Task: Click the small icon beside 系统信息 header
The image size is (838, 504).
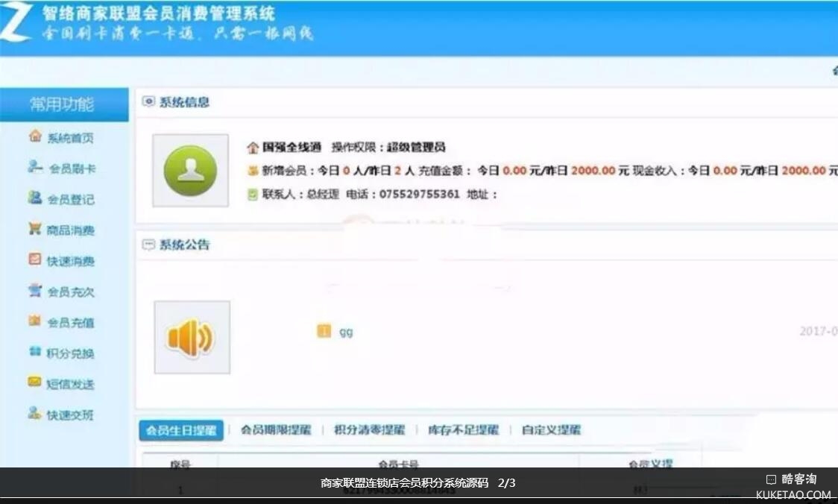Action: click(x=148, y=101)
